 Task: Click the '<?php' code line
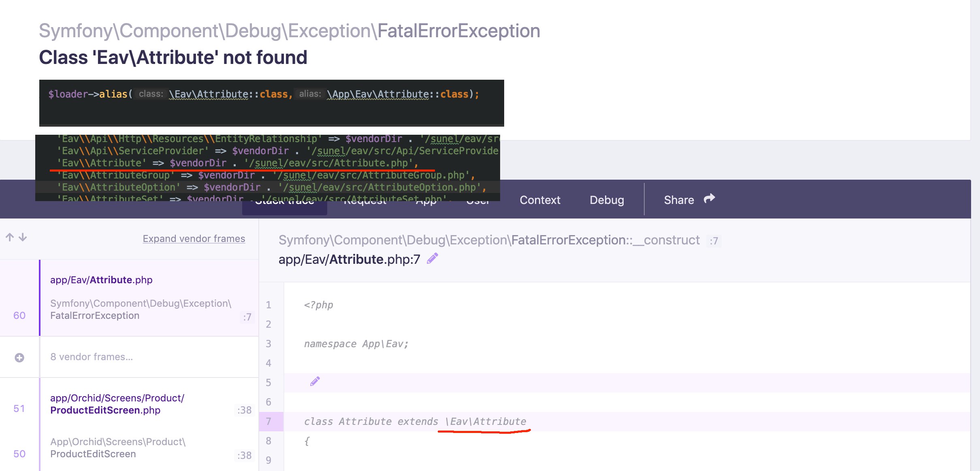pos(319,305)
